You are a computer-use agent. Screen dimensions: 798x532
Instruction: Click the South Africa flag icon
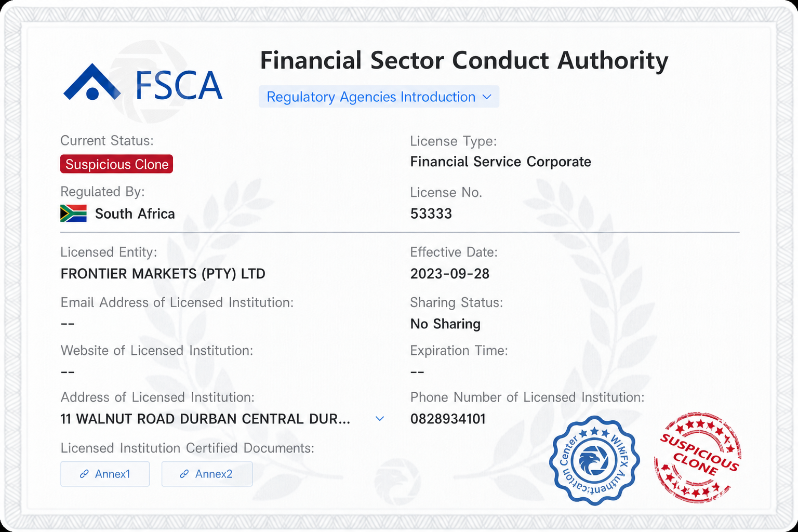[x=73, y=214]
